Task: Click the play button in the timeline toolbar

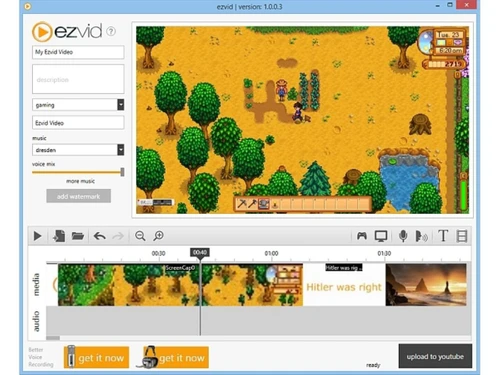Action: 37,236
